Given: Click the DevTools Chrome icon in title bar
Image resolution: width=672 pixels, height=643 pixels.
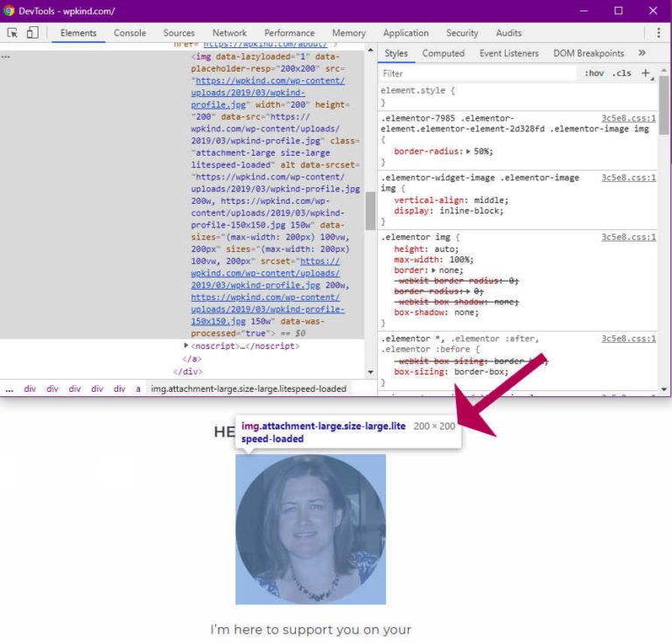Looking at the screenshot, I should coord(10,10).
